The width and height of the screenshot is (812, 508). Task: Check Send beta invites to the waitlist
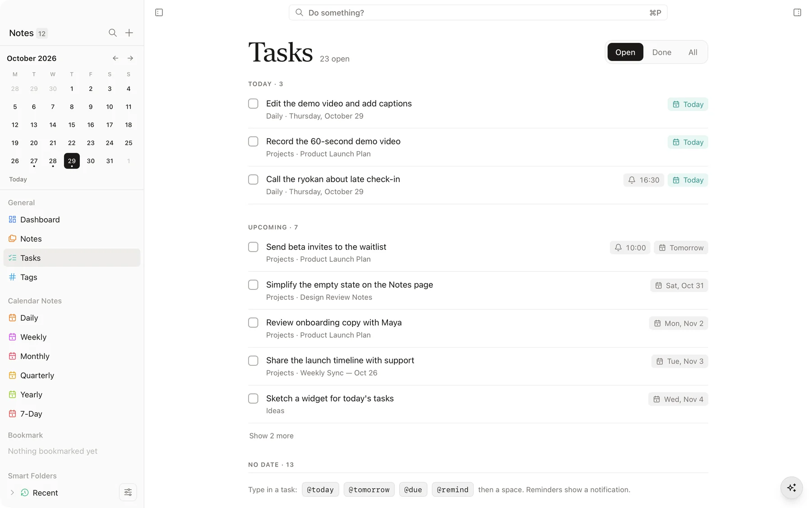pyautogui.click(x=253, y=247)
